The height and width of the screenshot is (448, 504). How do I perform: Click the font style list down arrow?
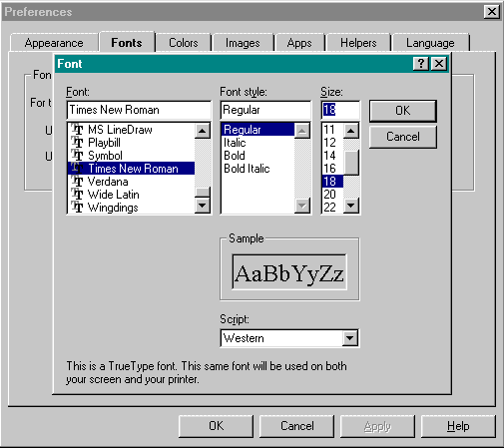coord(302,206)
